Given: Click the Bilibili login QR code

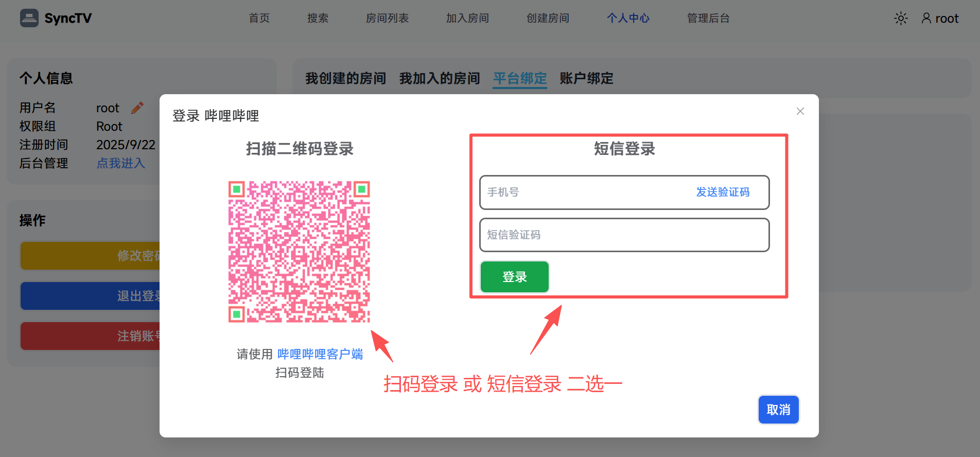Looking at the screenshot, I should [299, 252].
